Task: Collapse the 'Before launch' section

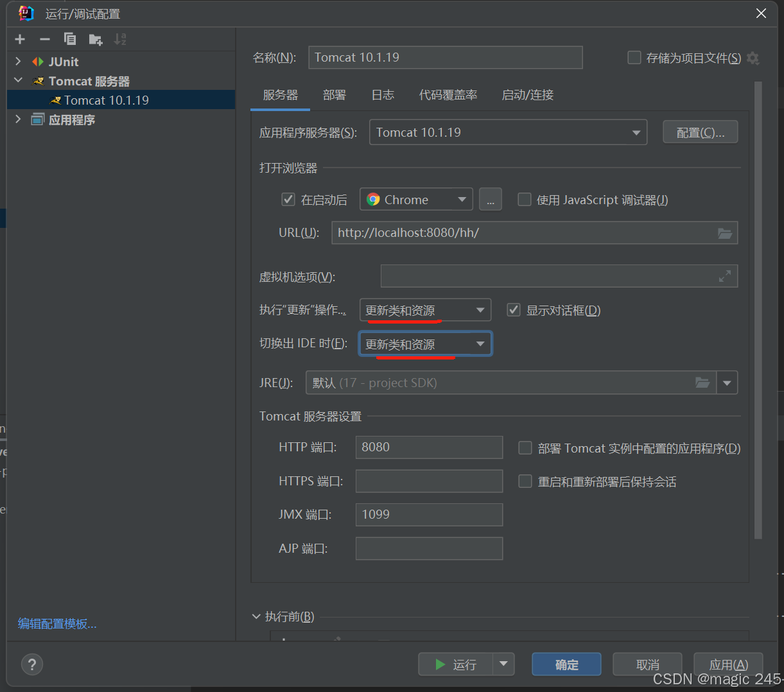Action: point(257,617)
